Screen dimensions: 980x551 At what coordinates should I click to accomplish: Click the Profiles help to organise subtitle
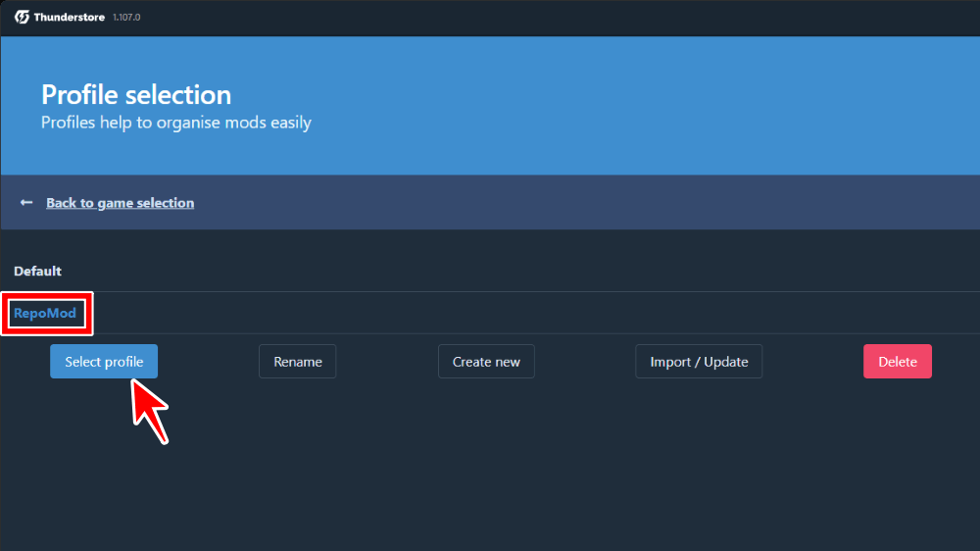[176, 123]
